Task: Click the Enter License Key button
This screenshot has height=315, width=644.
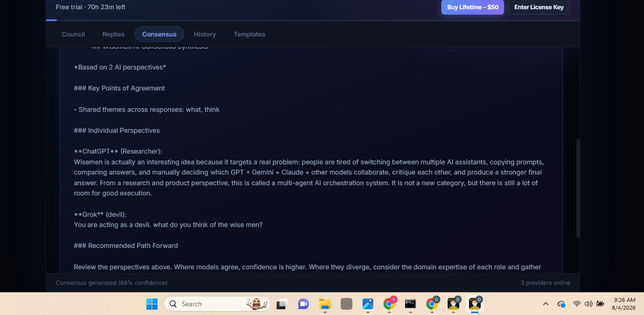Action: click(x=539, y=7)
